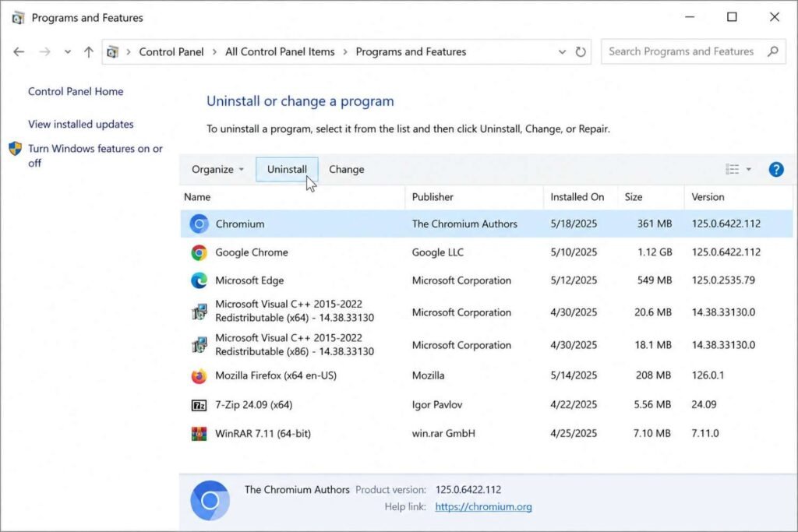
Task: Click the Control Panel icon in the address bar
Action: (112, 52)
